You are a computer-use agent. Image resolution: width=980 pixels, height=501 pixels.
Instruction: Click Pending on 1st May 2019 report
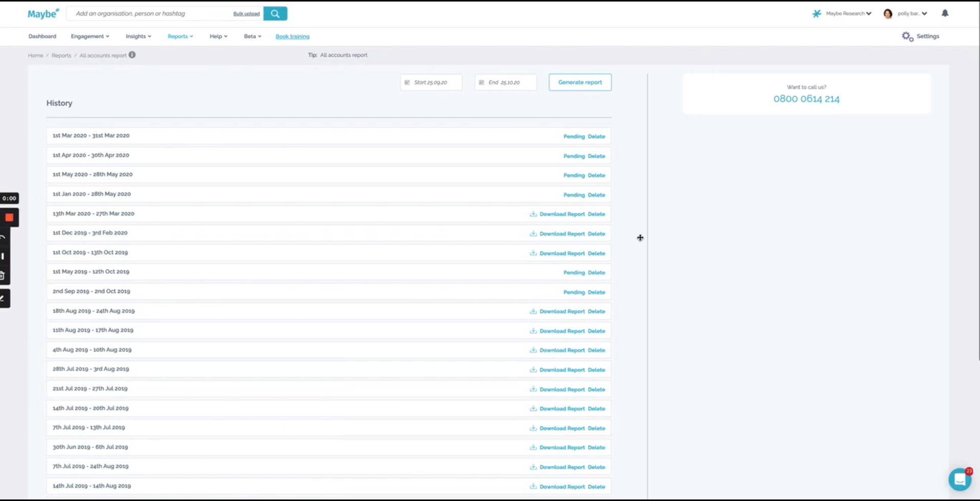pyautogui.click(x=574, y=273)
